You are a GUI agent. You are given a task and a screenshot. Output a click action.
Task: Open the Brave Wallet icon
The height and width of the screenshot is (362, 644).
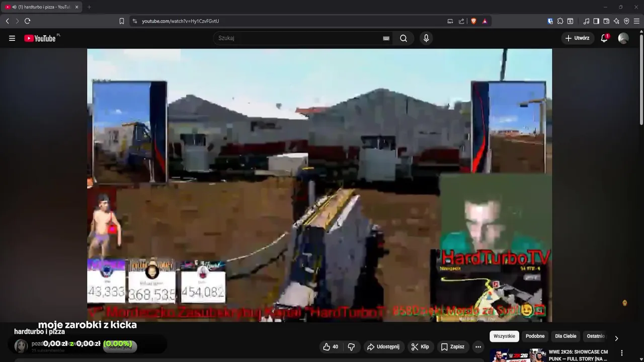606,21
